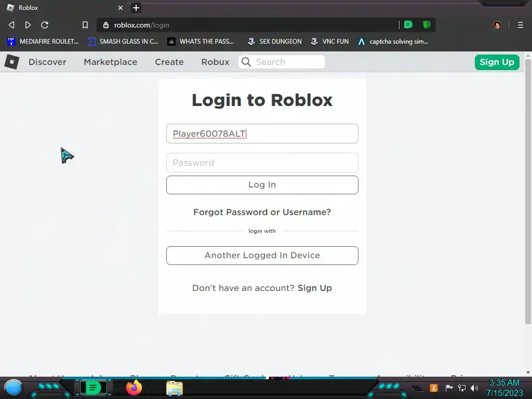Close the Roblox tab

coord(121,7)
